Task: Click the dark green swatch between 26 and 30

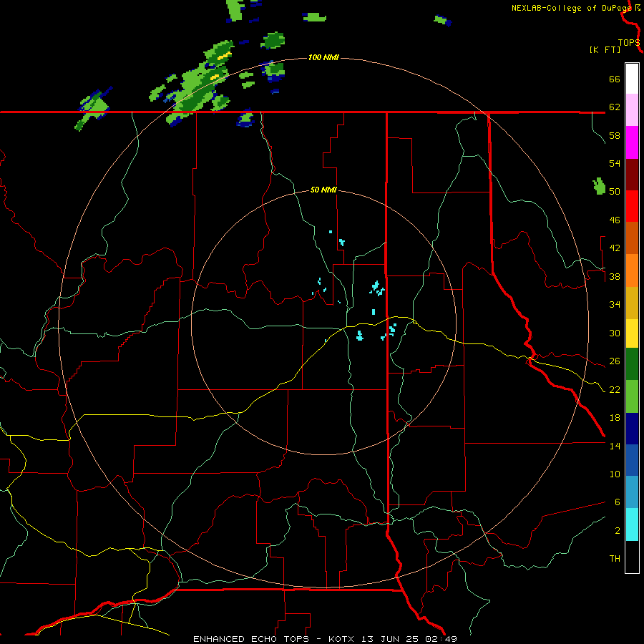Action: click(x=632, y=364)
